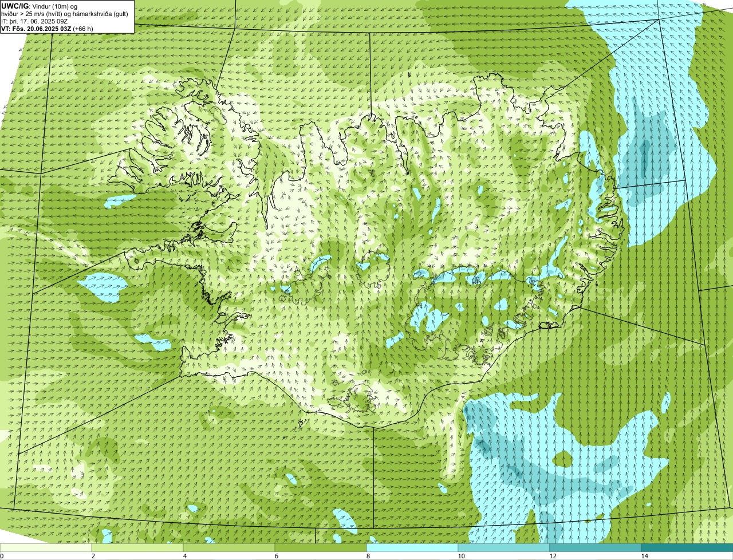Click the 4–6 m/s green legend swatch
The image size is (733, 560).
pos(229,547)
